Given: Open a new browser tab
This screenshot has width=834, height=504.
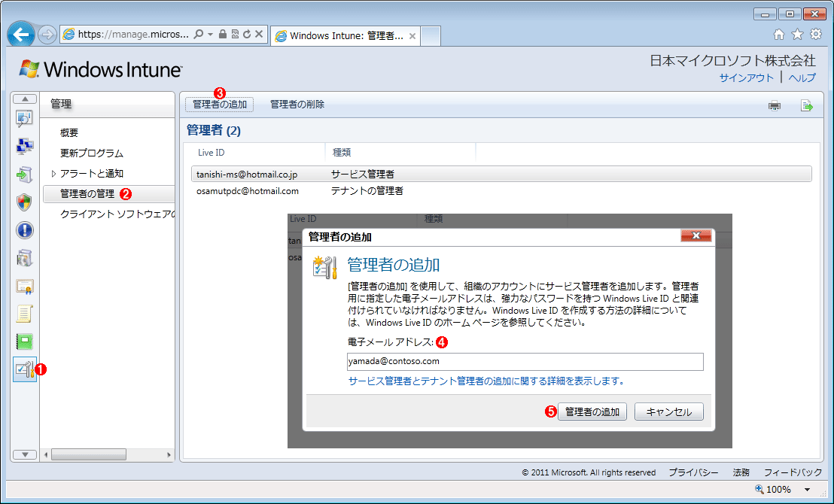Looking at the screenshot, I should 431,36.
